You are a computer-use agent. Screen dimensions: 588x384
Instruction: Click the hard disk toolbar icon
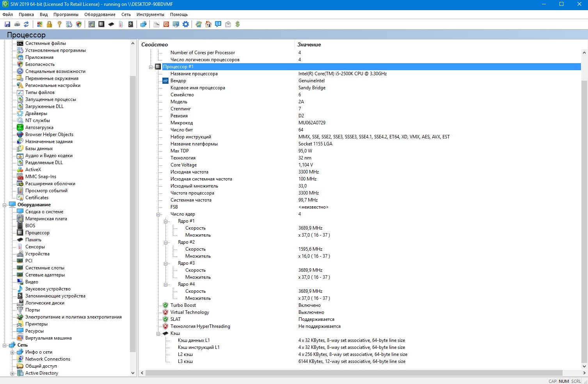point(130,24)
